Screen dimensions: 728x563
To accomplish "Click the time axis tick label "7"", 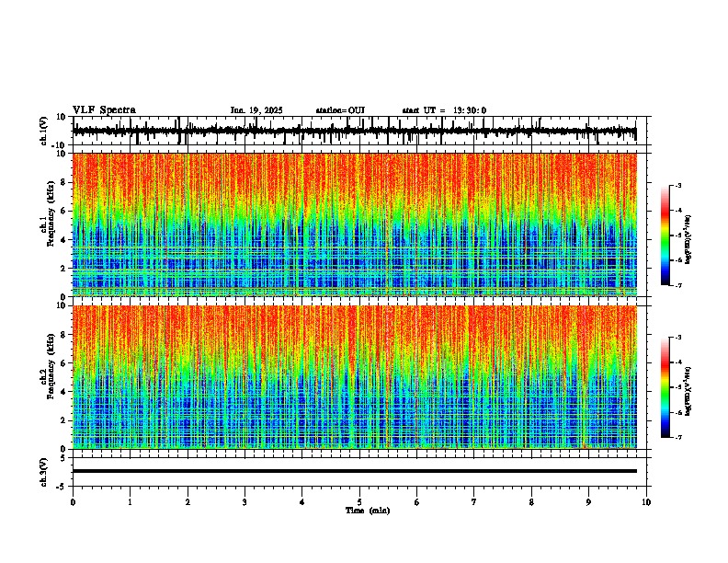I will coord(474,502).
